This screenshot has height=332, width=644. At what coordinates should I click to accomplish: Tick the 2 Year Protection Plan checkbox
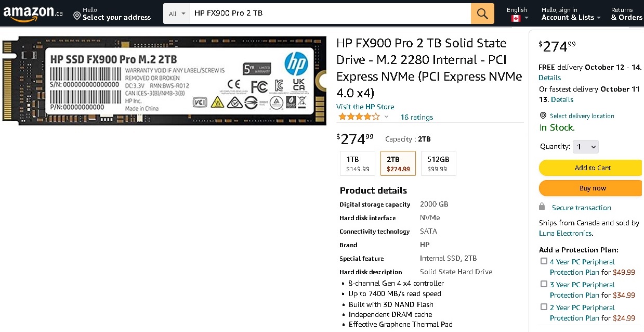coord(544,307)
